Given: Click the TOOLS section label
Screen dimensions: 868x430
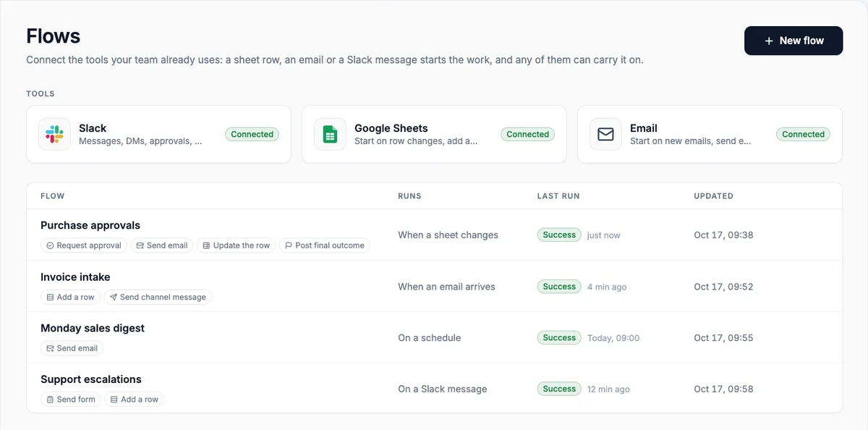Looking at the screenshot, I should (x=41, y=94).
